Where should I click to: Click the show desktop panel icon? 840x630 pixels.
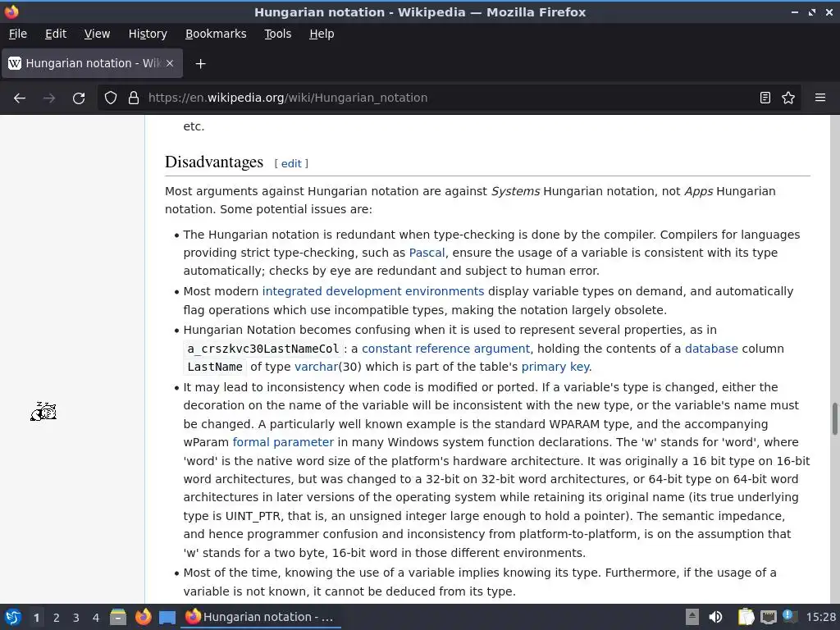[167, 617]
